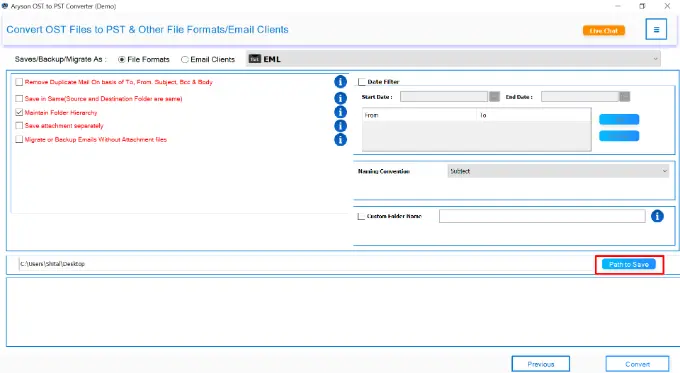Image resolution: width=680 pixels, height=373 pixels.
Task: Restore down the Aryson converter window
Action: point(642,6)
